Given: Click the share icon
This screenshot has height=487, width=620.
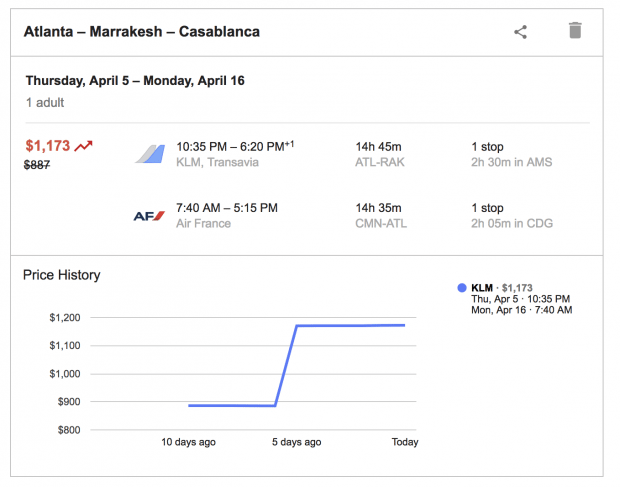Looking at the screenshot, I should 520,31.
